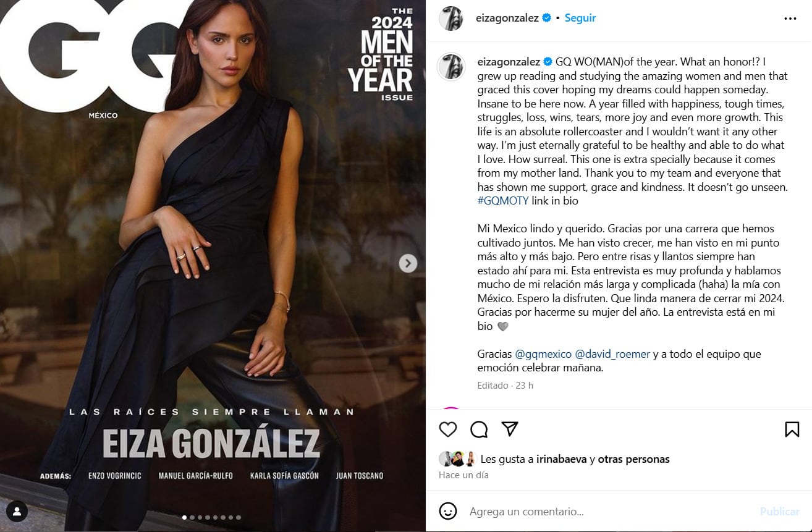This screenshot has height=532, width=812.
Task: Follow the account with the Seguir button
Action: [580, 19]
